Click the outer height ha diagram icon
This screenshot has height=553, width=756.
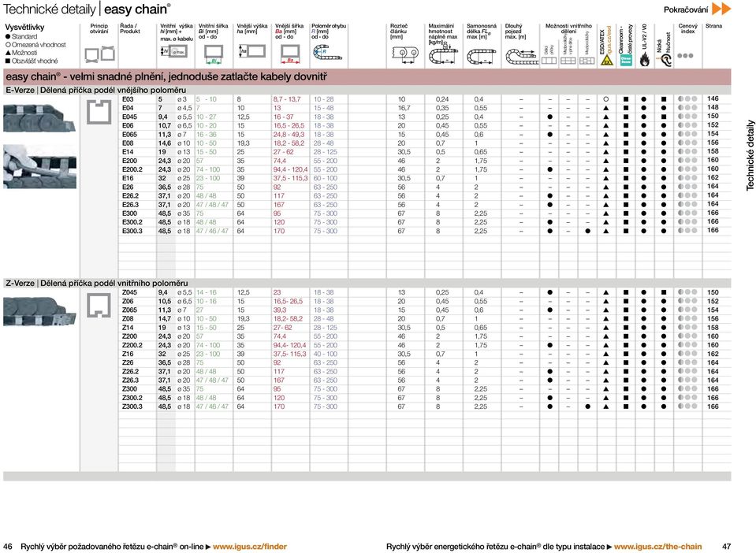click(x=251, y=51)
